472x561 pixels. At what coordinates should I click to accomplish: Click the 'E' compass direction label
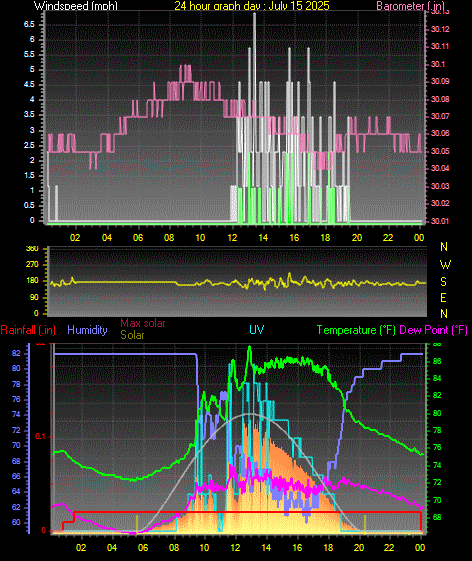443,298
